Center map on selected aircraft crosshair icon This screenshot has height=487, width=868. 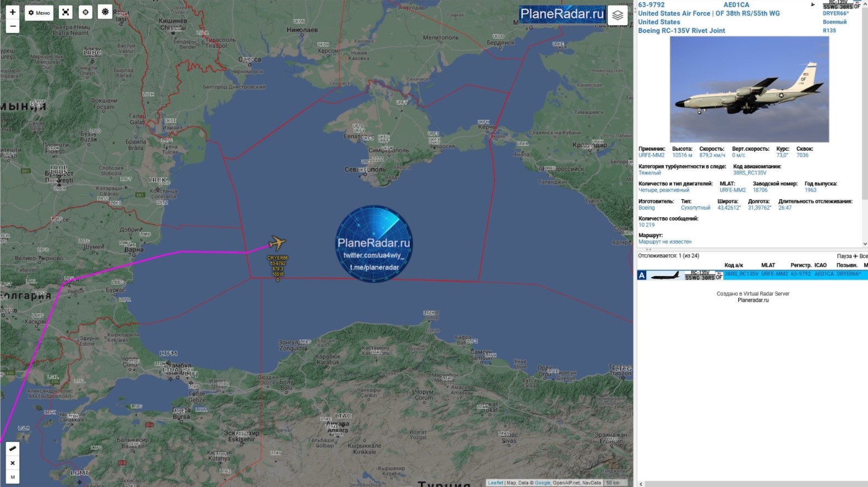tap(85, 12)
